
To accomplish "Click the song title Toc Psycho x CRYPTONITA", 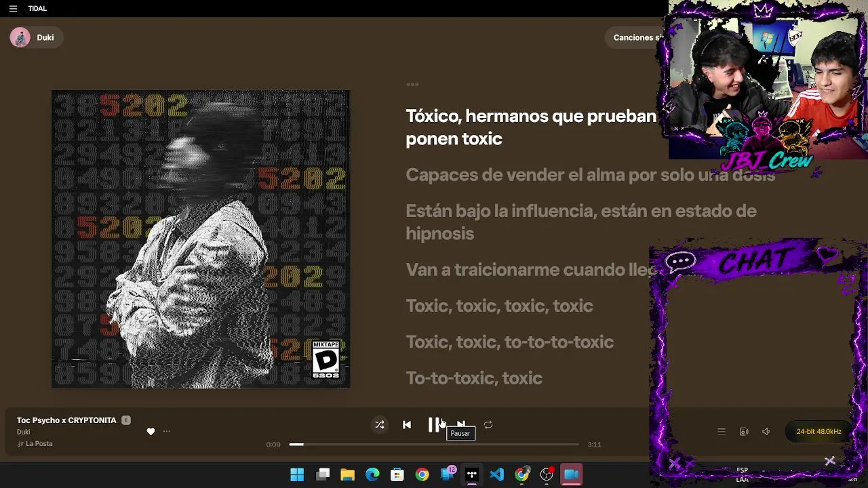I will (x=66, y=420).
